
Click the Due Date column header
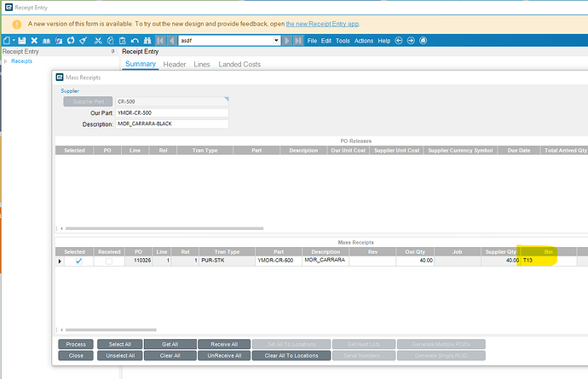519,151
